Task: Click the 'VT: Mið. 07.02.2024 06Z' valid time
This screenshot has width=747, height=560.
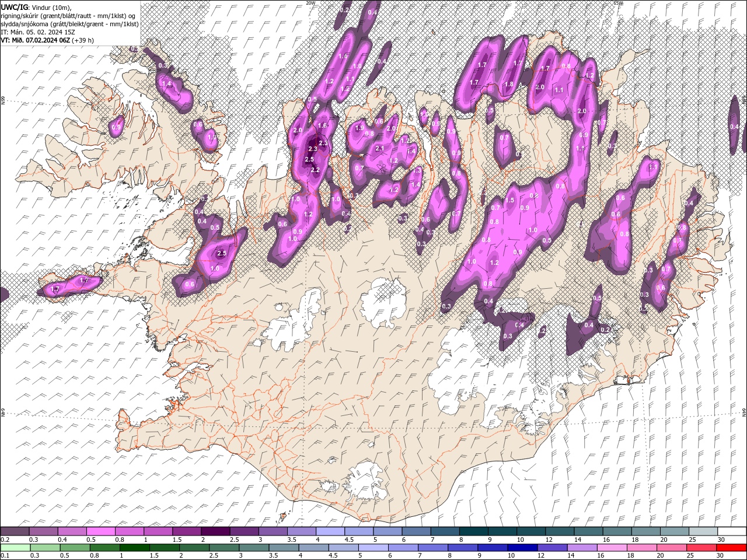Action: 35,40
